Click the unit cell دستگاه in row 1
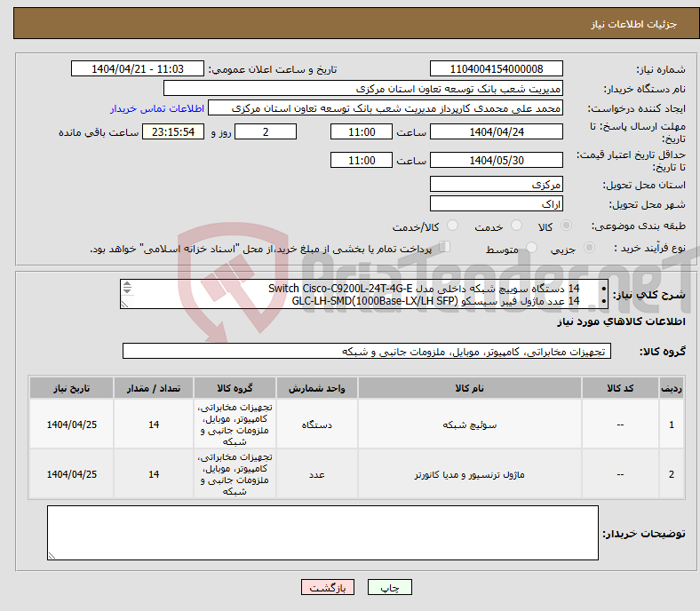Viewport: 700px width, 611px height. tap(316, 425)
